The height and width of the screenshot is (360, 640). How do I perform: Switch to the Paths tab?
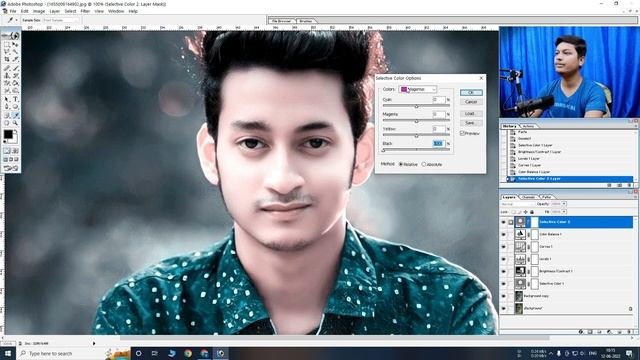[x=547, y=197]
